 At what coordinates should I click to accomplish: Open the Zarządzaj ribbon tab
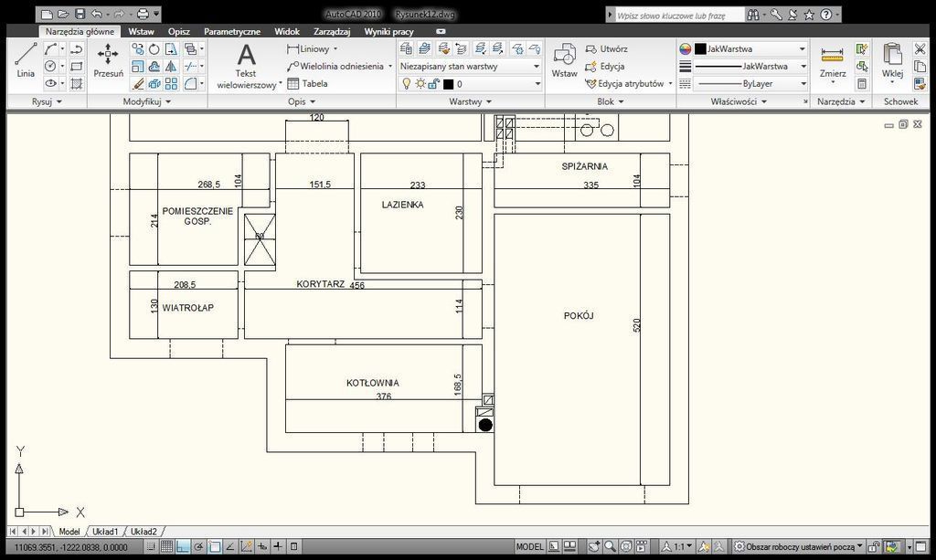[x=331, y=32]
